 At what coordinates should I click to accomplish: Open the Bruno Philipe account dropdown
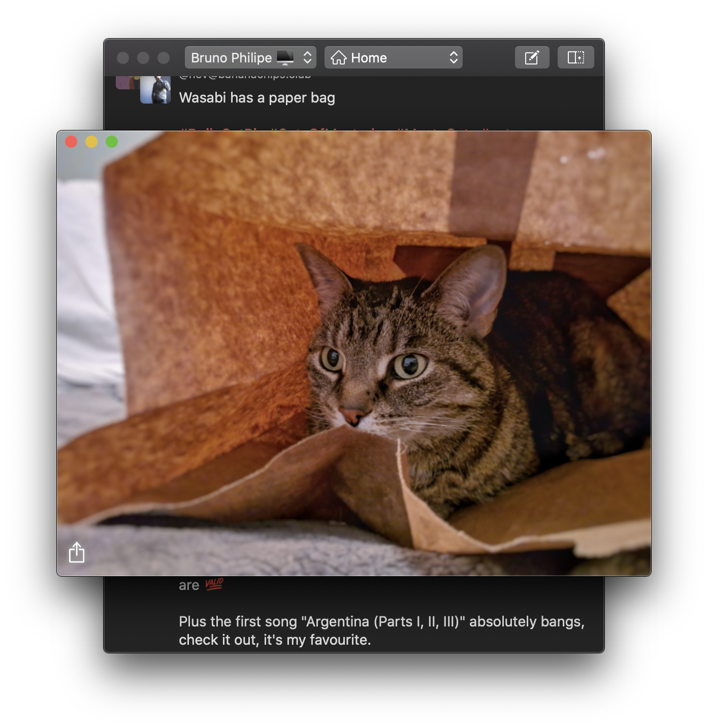pyautogui.click(x=250, y=57)
